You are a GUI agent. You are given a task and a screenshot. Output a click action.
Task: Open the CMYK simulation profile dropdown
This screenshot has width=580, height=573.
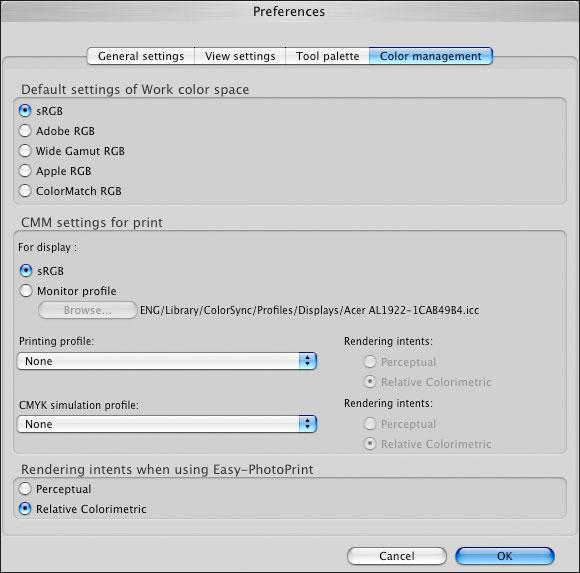(167, 424)
